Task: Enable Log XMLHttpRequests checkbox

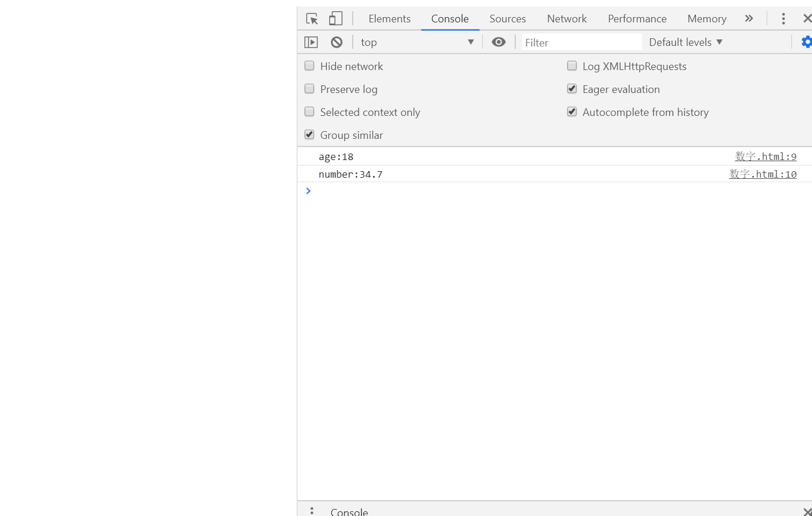Action: 572,66
